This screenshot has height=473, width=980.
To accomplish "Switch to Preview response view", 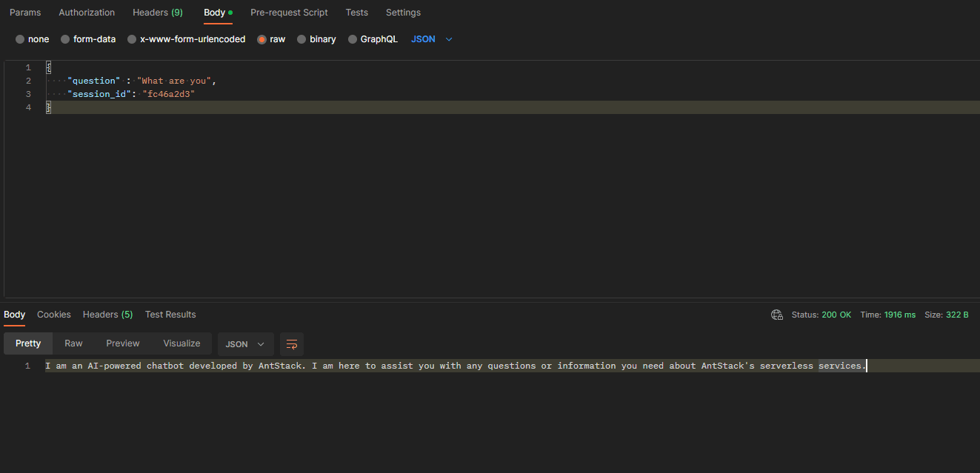I will coord(123,343).
